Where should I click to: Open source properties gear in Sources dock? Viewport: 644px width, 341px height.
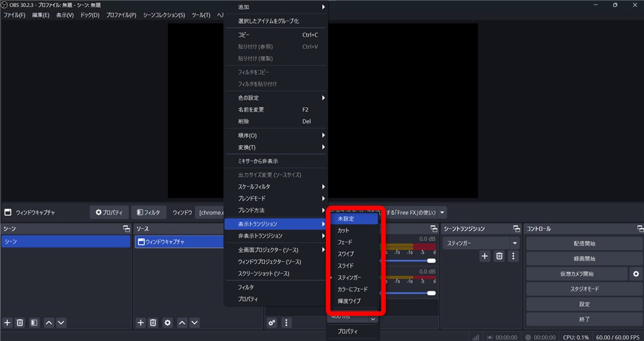coord(167,323)
